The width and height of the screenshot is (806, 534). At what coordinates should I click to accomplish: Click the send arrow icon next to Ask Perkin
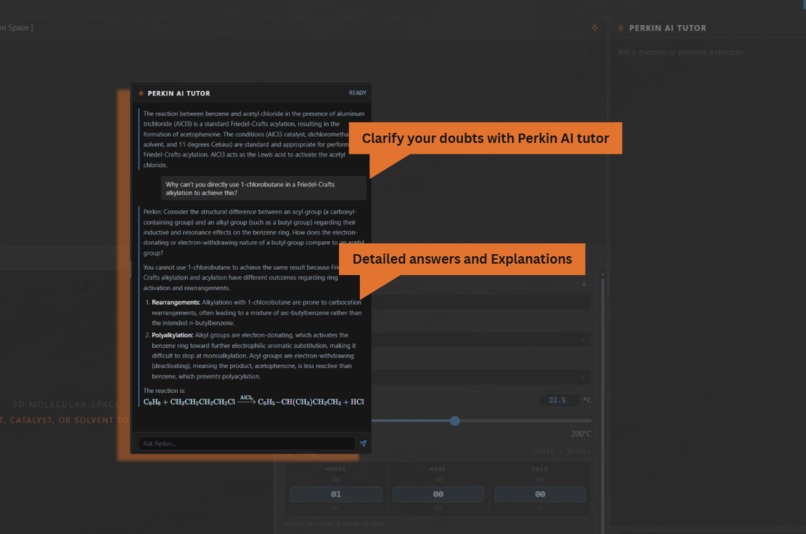tap(363, 443)
